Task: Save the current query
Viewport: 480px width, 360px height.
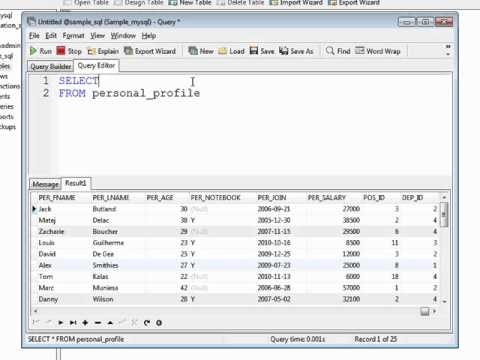Action: [x=262, y=51]
